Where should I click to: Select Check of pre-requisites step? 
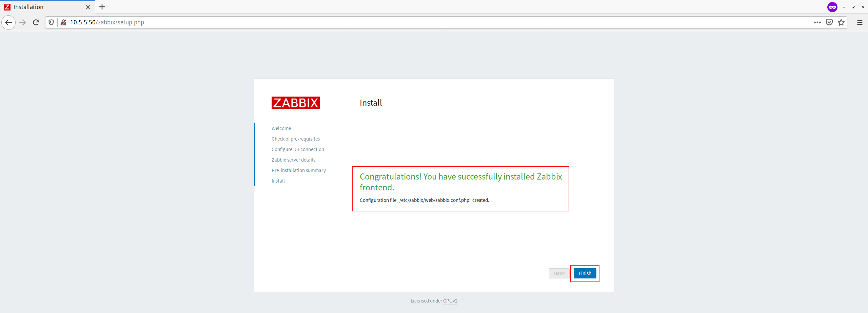[296, 139]
